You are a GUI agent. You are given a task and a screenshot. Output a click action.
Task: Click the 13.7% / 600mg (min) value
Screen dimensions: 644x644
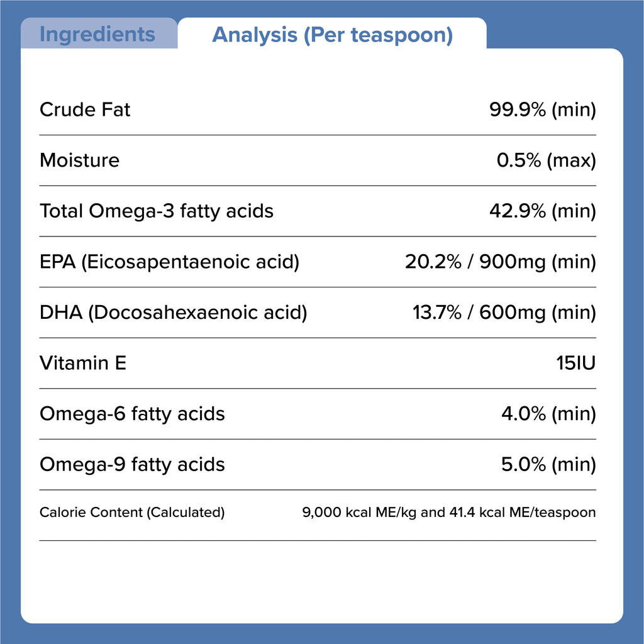(x=504, y=312)
